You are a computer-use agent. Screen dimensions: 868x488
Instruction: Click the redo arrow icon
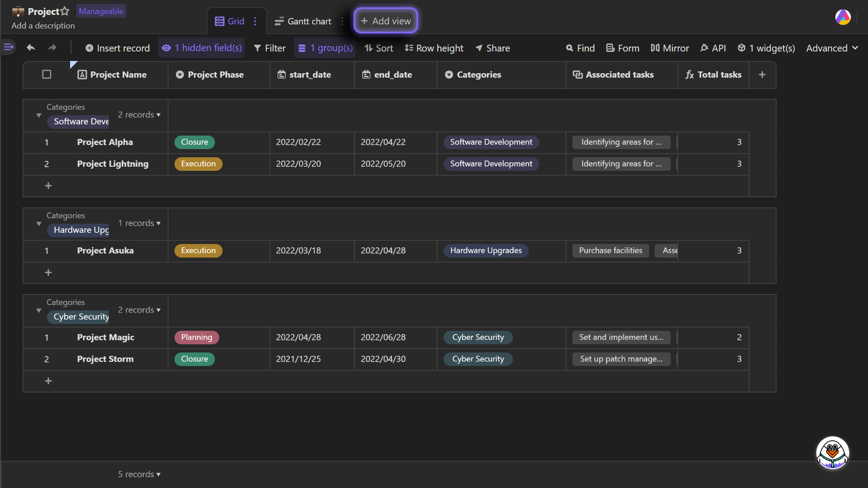[52, 47]
